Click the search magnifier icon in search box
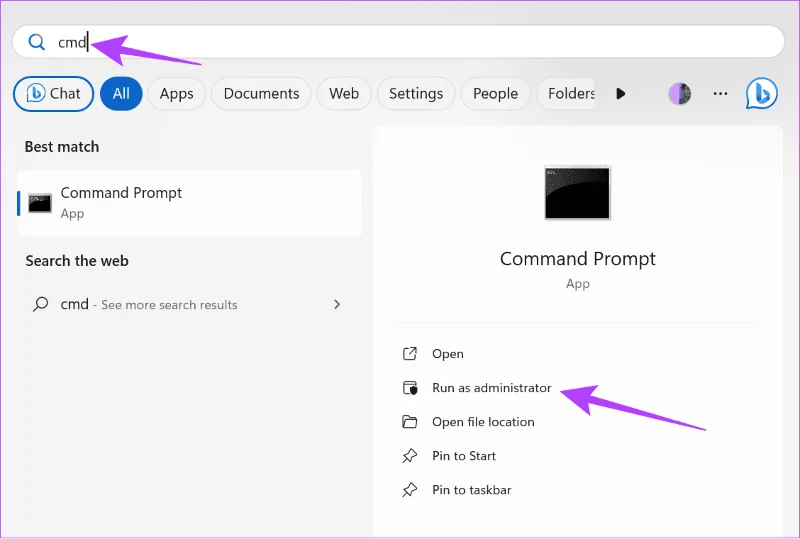 click(36, 42)
